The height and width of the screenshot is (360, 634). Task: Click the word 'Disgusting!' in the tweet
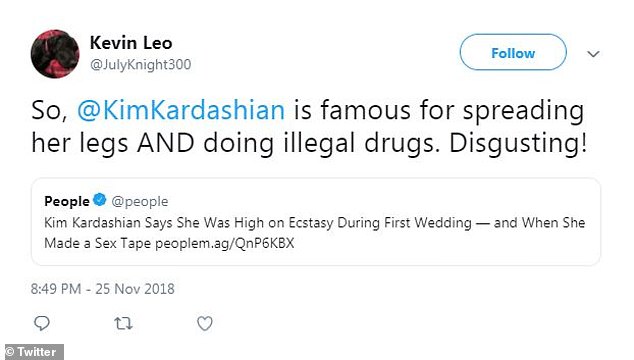518,144
